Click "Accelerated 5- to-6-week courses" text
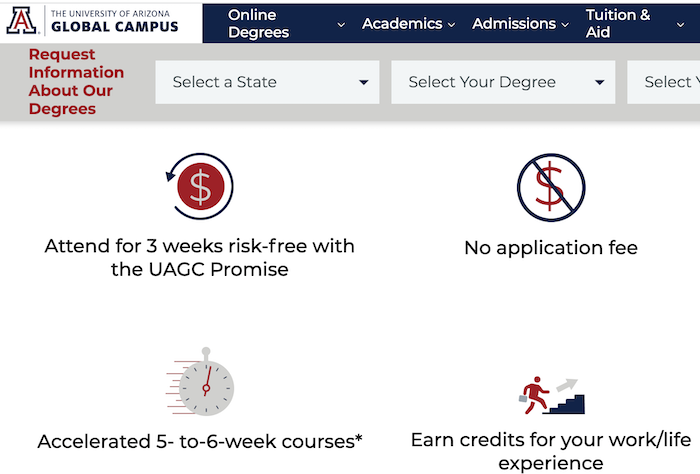This screenshot has width=700, height=474. click(x=200, y=441)
